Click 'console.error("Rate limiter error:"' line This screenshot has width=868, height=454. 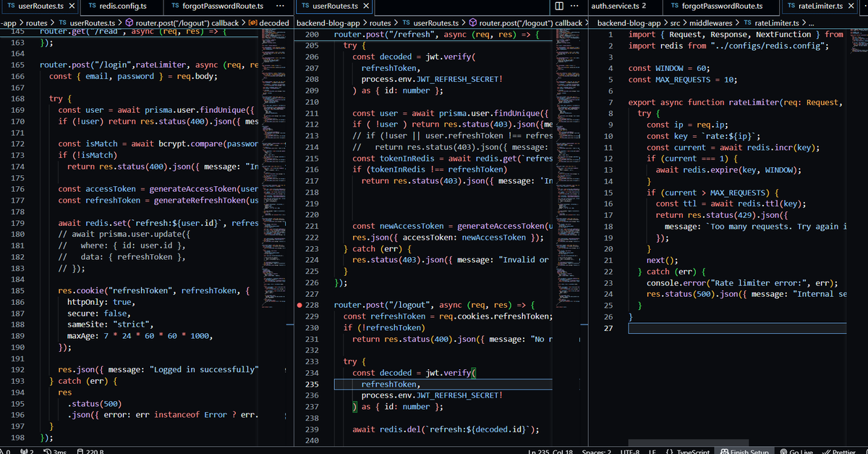tap(742, 283)
